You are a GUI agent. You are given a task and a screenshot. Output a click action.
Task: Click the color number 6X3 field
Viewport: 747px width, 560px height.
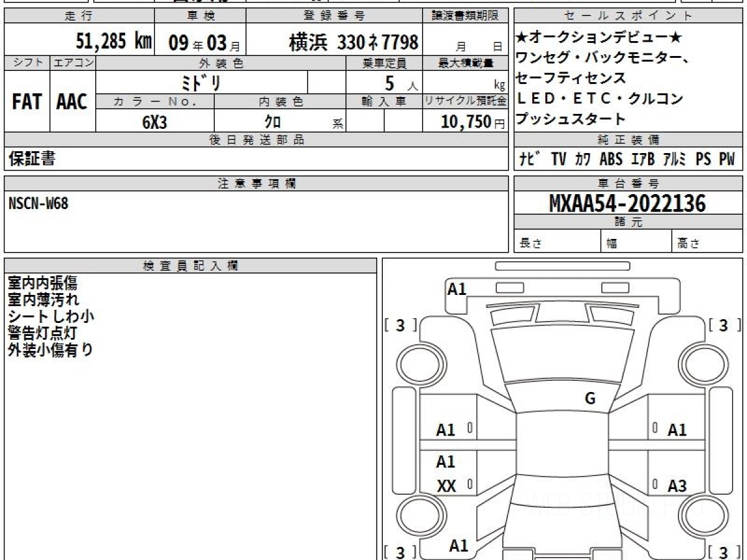(155, 122)
